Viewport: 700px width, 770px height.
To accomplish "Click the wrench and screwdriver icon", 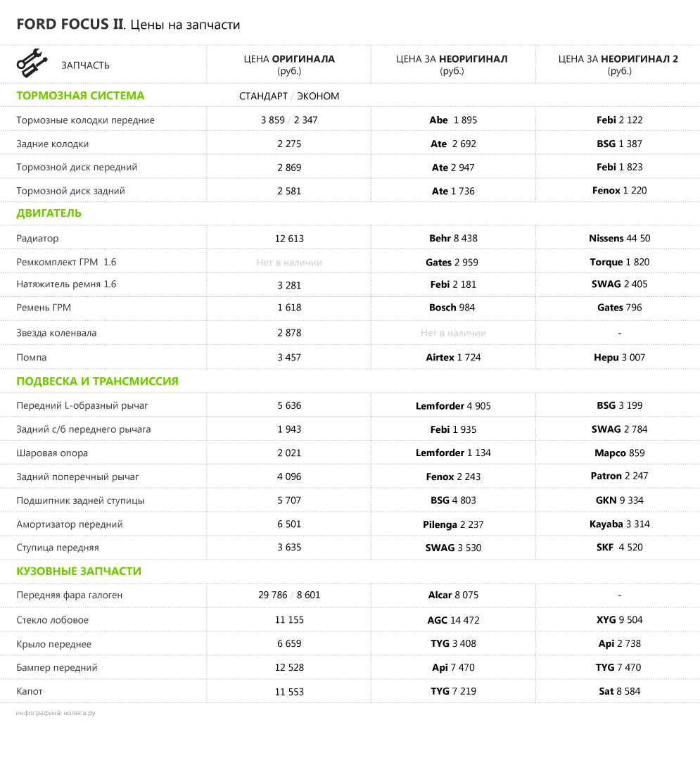I will tap(31, 63).
